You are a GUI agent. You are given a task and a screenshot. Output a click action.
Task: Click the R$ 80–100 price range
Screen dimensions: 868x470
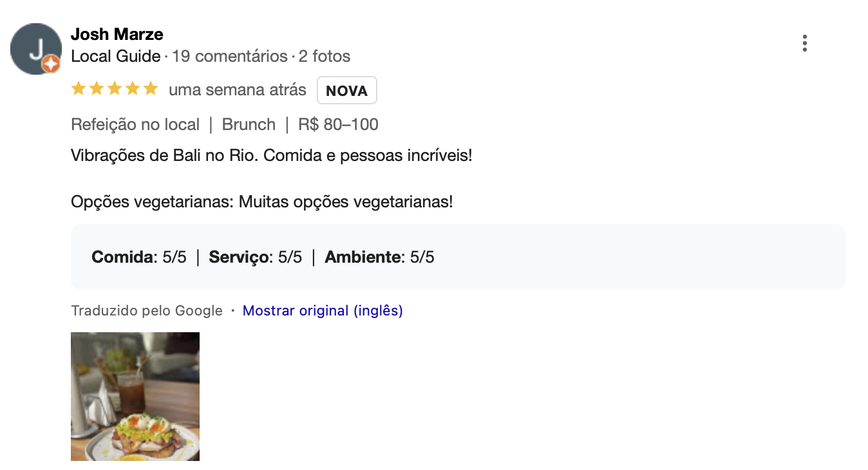[x=338, y=124]
